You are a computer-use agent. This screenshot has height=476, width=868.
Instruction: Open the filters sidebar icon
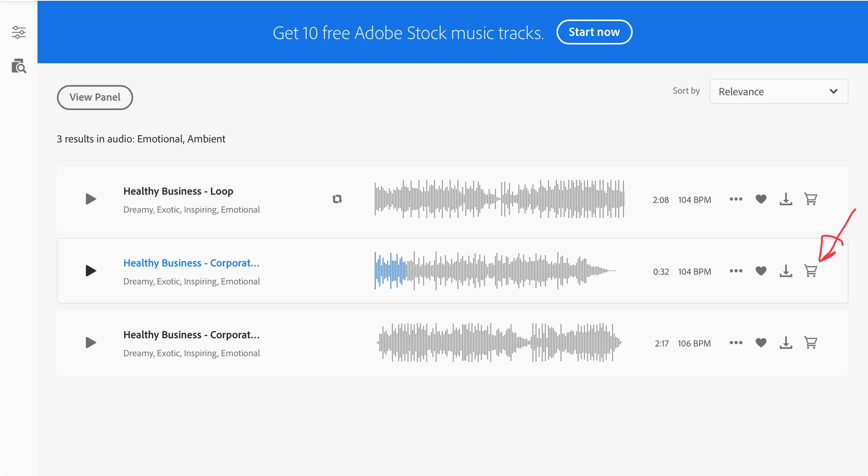(x=18, y=32)
